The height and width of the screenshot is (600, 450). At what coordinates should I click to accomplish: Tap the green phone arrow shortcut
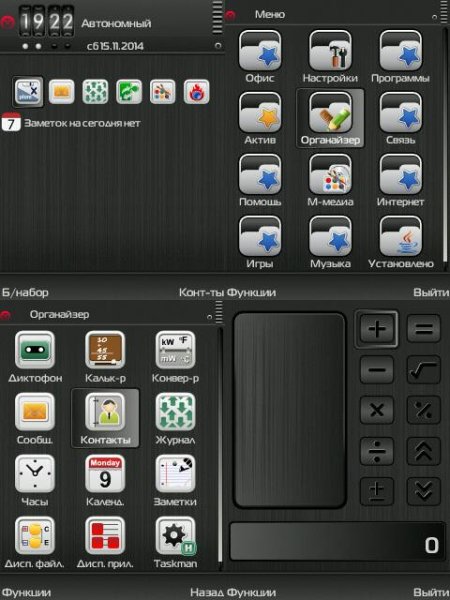(129, 92)
